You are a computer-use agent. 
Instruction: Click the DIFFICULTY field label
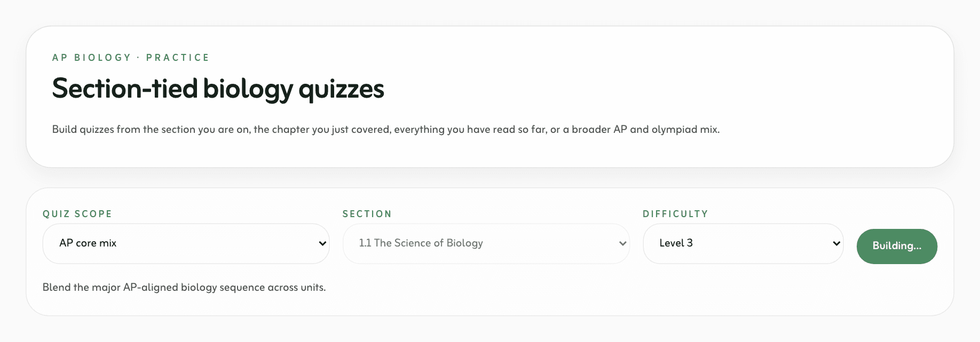click(675, 214)
